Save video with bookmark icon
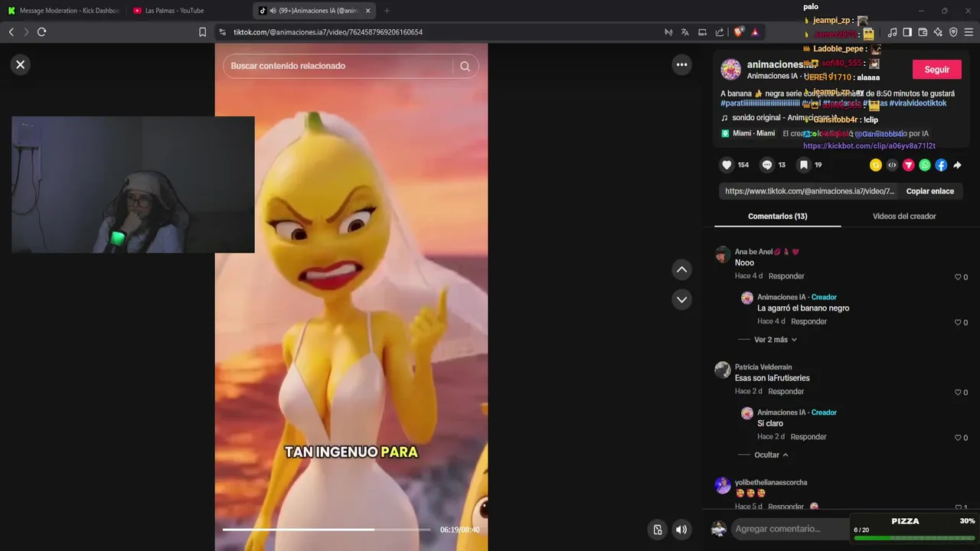 coord(803,165)
